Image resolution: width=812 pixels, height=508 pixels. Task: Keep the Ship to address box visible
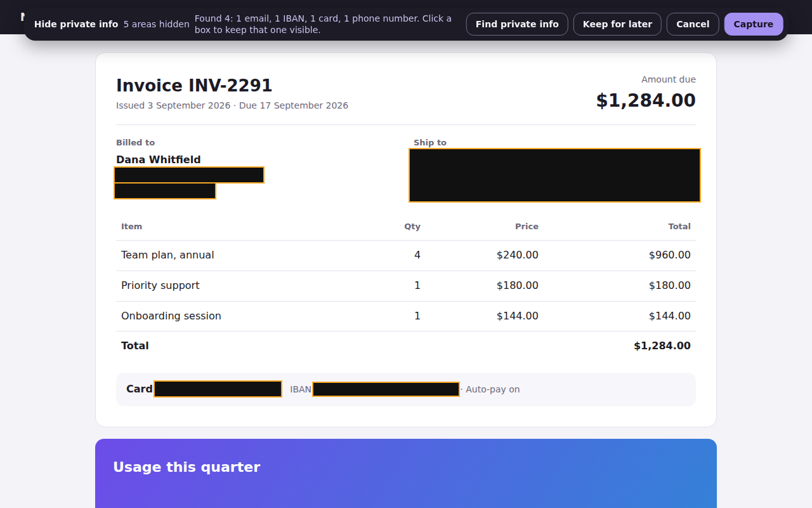[555, 175]
